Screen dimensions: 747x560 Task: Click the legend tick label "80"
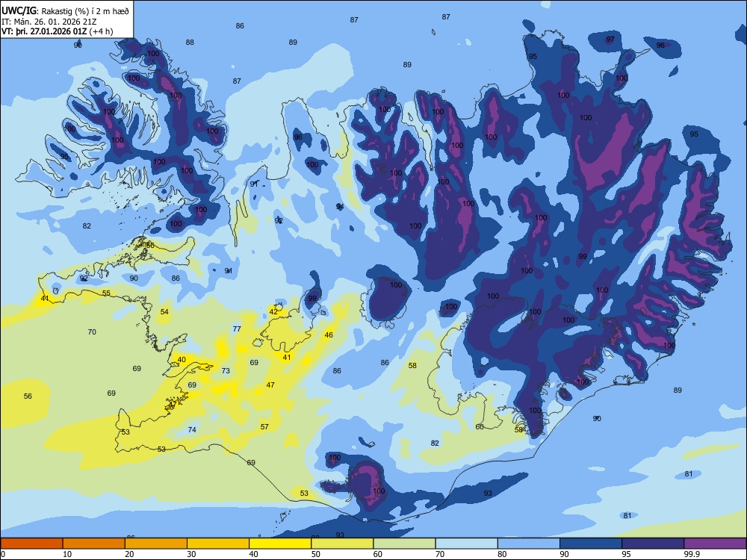(502, 554)
